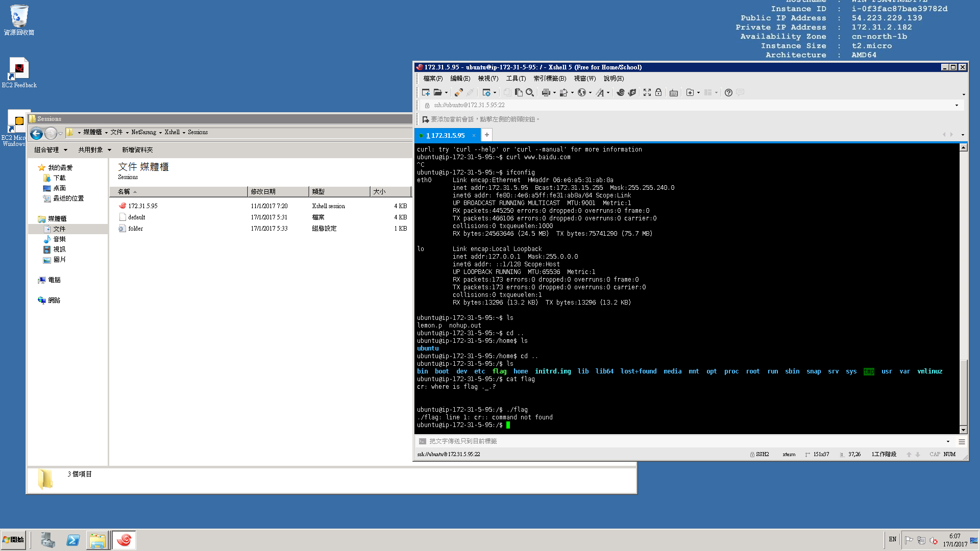Launch Xftp swirl icon in toolbar
This screenshot has height=551, width=980.
(621, 92)
